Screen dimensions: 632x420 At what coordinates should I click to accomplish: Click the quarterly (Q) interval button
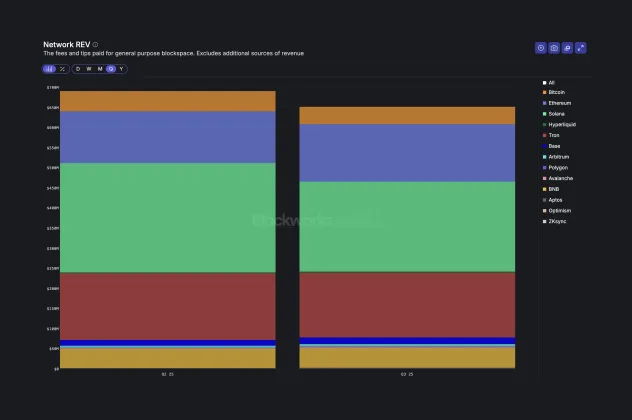[111, 69]
